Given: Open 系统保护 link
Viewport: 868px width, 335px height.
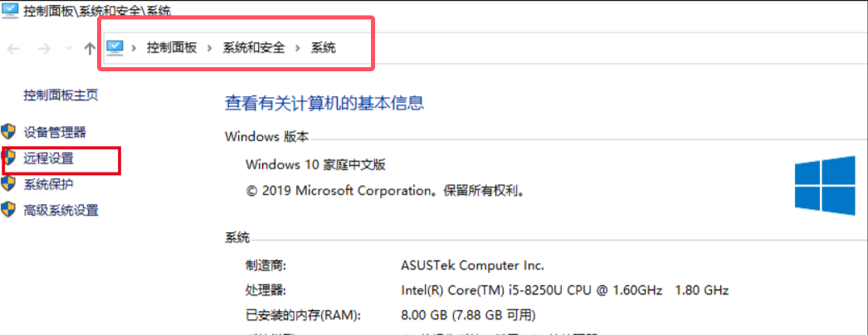Looking at the screenshot, I should tap(48, 184).
